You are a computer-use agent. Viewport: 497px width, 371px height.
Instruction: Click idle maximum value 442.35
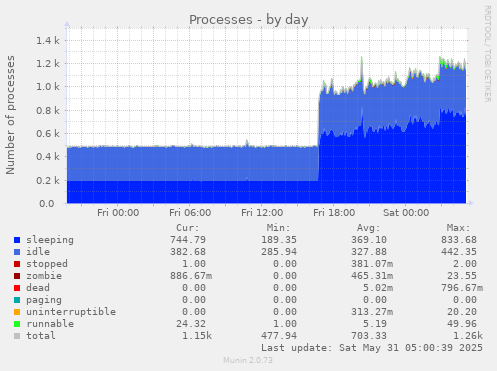coord(459,252)
